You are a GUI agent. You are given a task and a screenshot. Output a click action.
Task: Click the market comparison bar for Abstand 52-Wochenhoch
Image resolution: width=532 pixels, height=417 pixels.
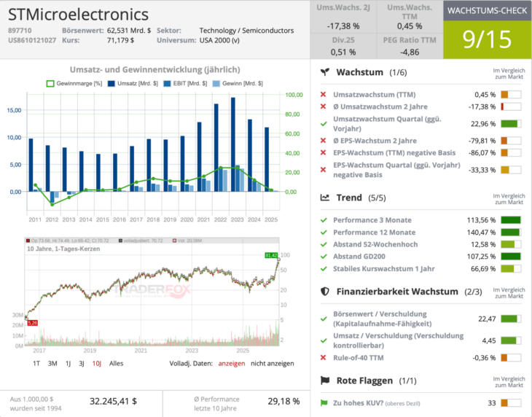pyautogui.click(x=511, y=244)
